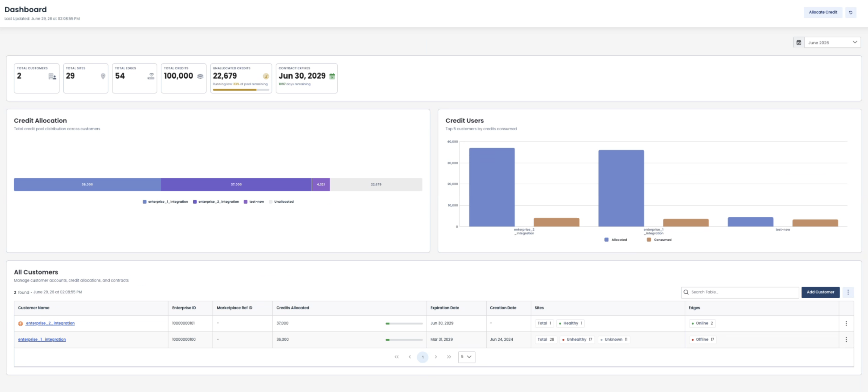Open the rows-per-page dropdown showing 5

(467, 357)
